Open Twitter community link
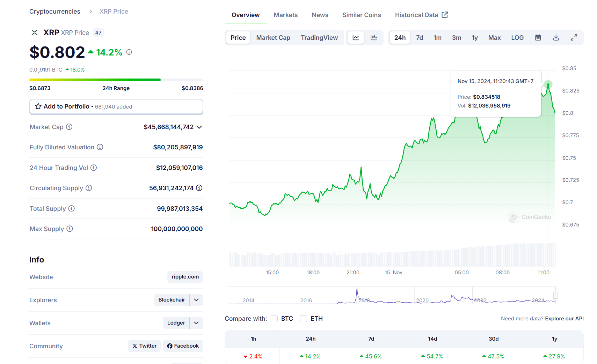 144,346
